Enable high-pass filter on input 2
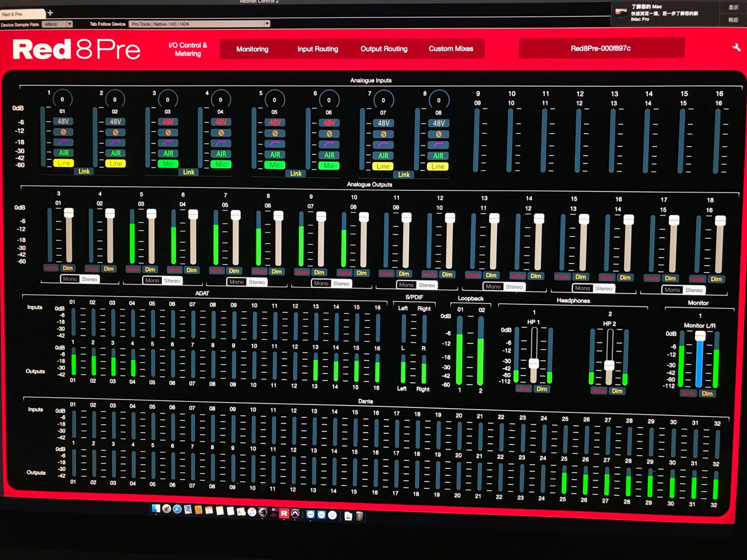The image size is (747, 560). click(x=115, y=143)
